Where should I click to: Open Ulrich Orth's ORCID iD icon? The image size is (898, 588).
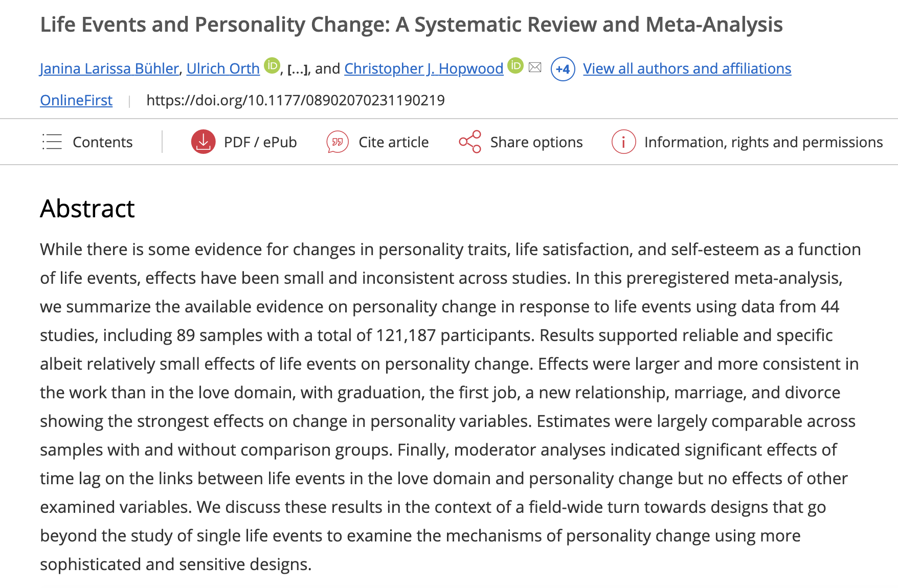(272, 65)
